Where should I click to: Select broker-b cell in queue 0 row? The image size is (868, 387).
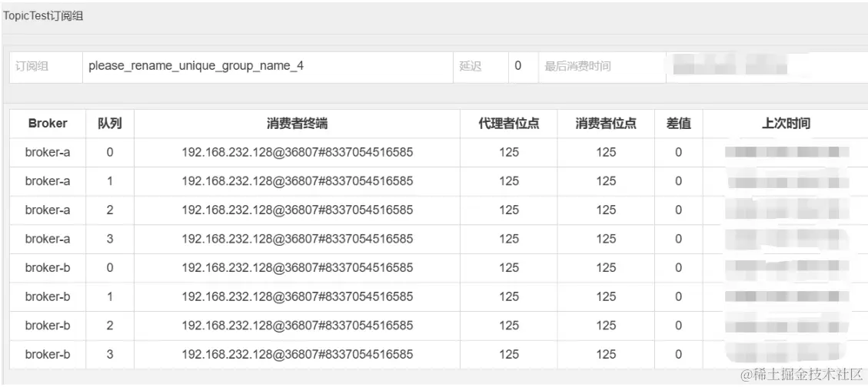(x=48, y=267)
